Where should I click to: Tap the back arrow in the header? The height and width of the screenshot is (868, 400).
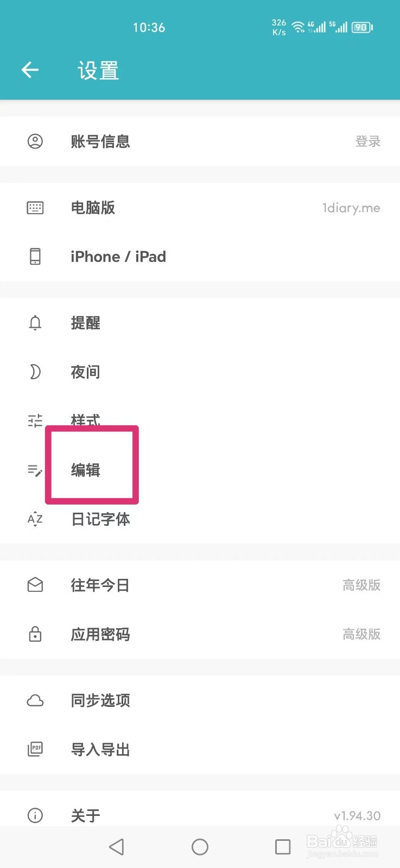point(30,69)
